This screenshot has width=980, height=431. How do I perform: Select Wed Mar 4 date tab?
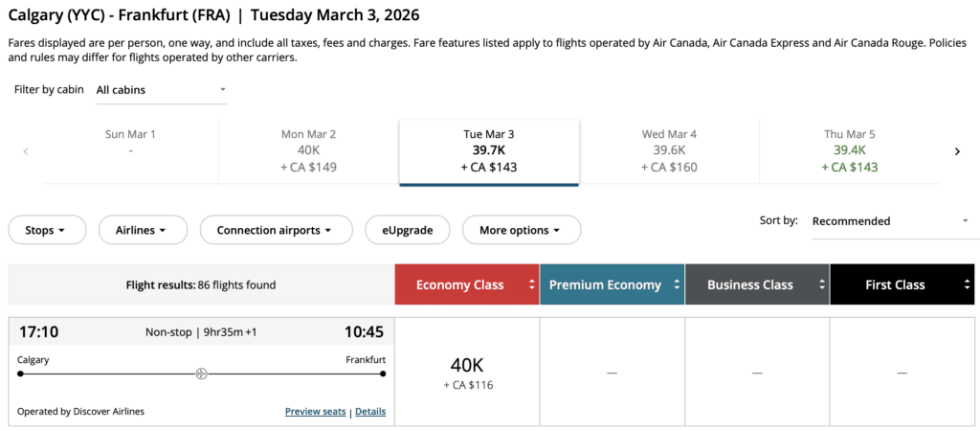[x=669, y=150]
